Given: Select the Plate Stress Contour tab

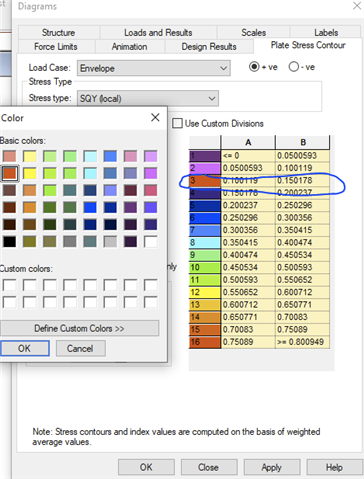Looking at the screenshot, I should tap(308, 45).
